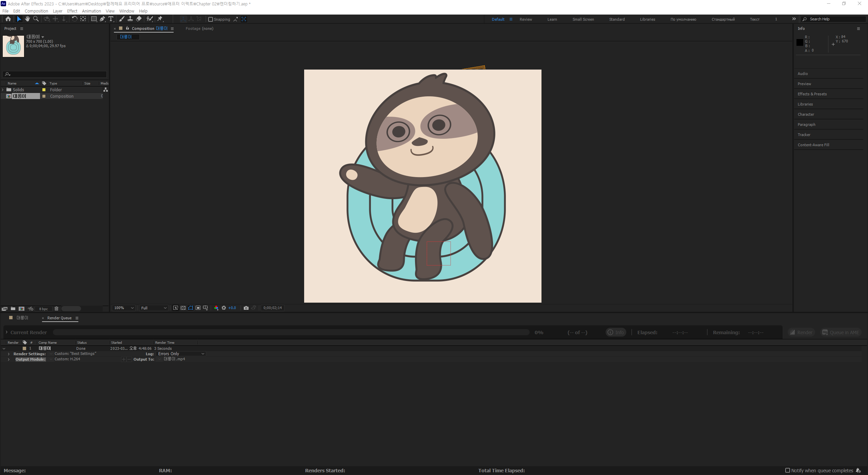Select the Zoom magnifier tool
This screenshot has height=475, width=868.
pos(36,19)
